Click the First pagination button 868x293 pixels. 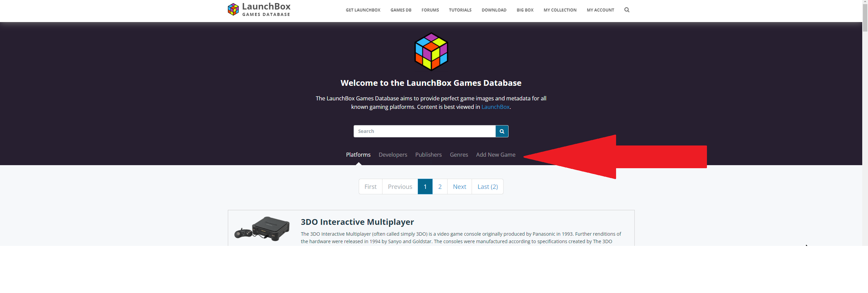pos(371,187)
